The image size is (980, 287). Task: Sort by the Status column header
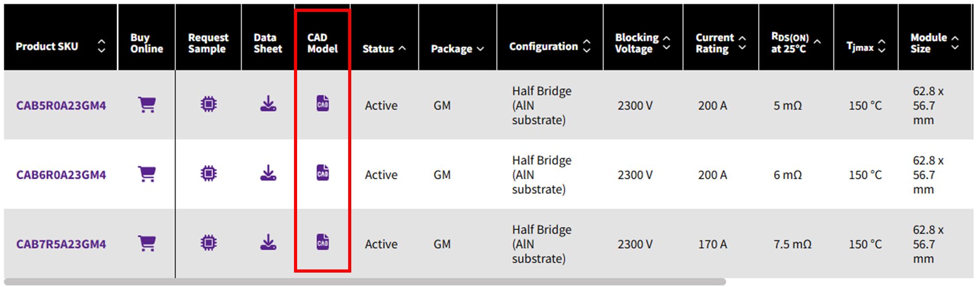click(402, 48)
